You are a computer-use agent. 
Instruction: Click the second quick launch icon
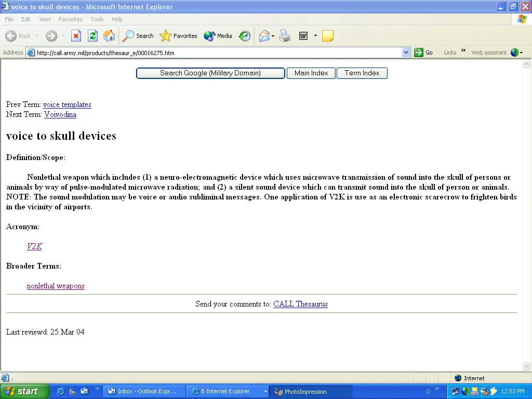click(x=73, y=391)
